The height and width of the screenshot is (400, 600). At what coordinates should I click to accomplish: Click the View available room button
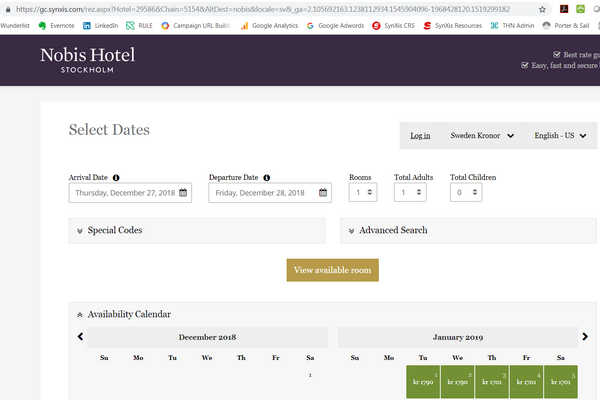[x=333, y=270]
